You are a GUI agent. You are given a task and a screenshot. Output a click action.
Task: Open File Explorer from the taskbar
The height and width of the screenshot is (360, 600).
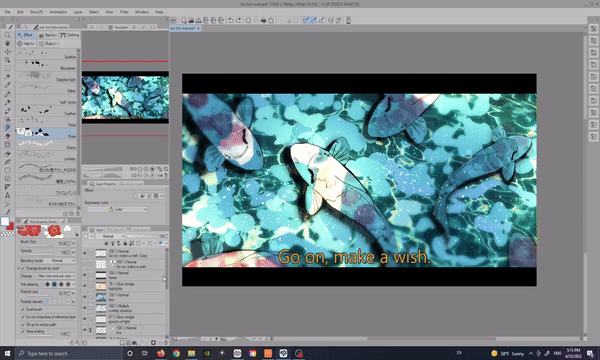pos(191,353)
